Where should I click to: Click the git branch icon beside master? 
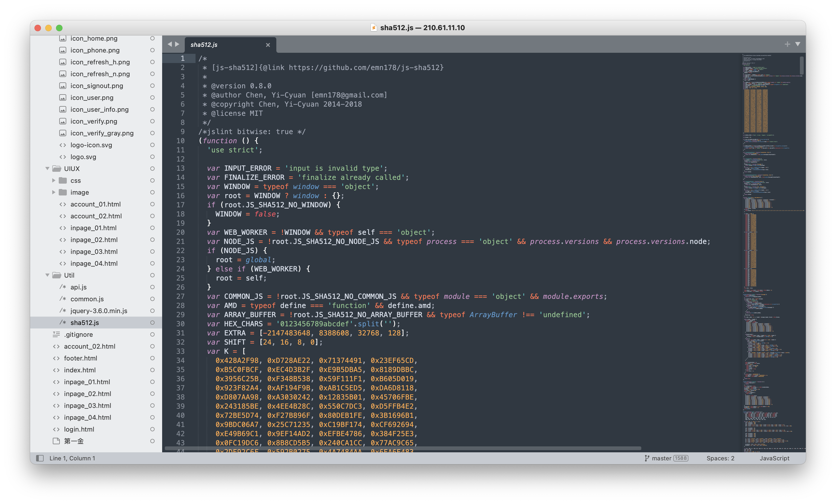[647, 458]
